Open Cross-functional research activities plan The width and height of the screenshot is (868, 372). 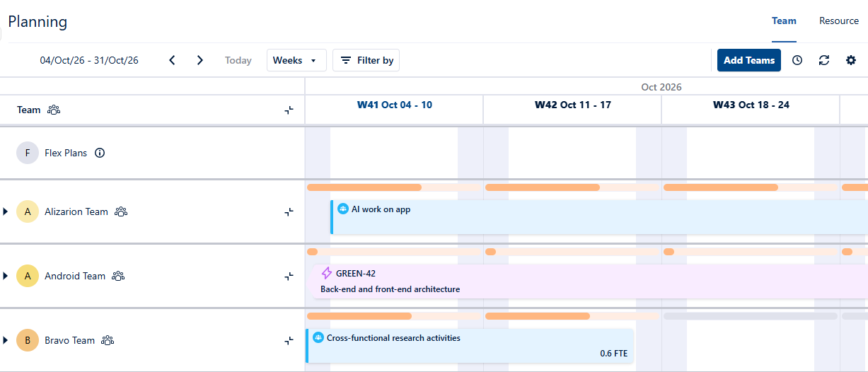click(x=470, y=346)
